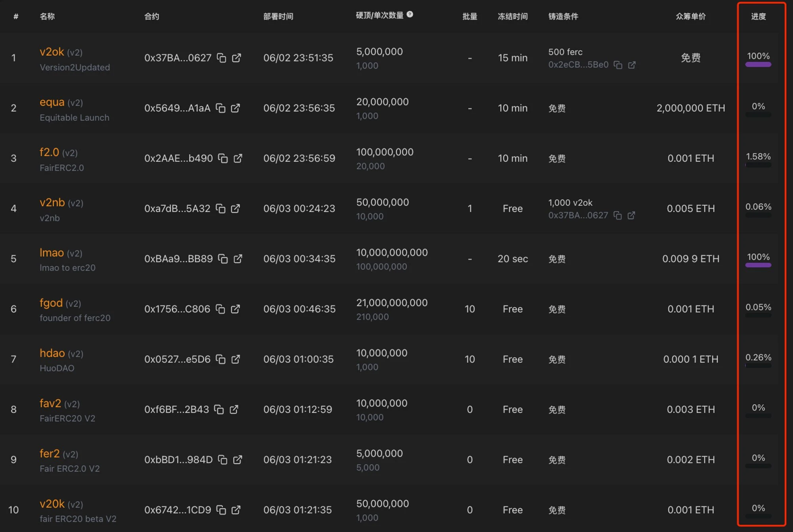Viewport: 793px width, 532px height.
Task: Copy the fer2 contract address 0xbBD1...984D
Action: (x=223, y=460)
